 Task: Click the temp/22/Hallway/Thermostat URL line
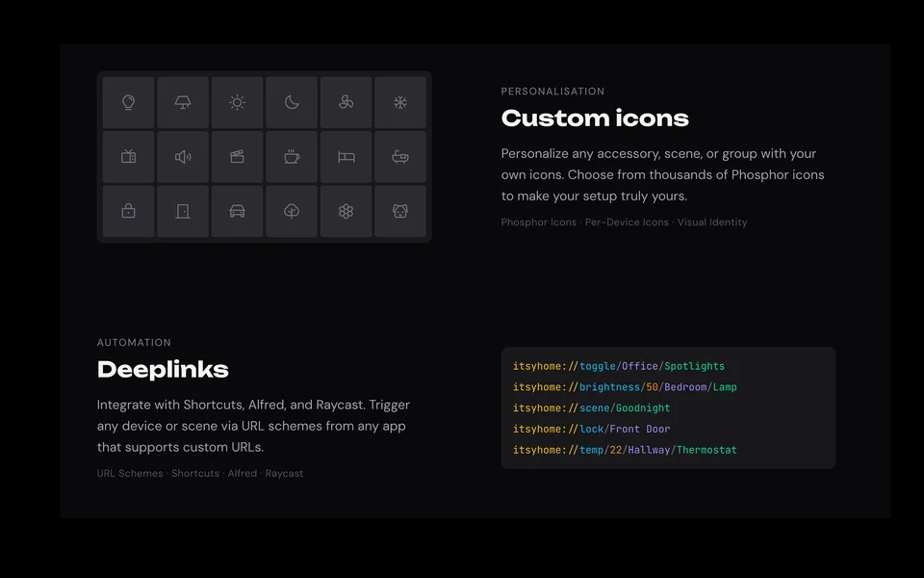(x=625, y=450)
